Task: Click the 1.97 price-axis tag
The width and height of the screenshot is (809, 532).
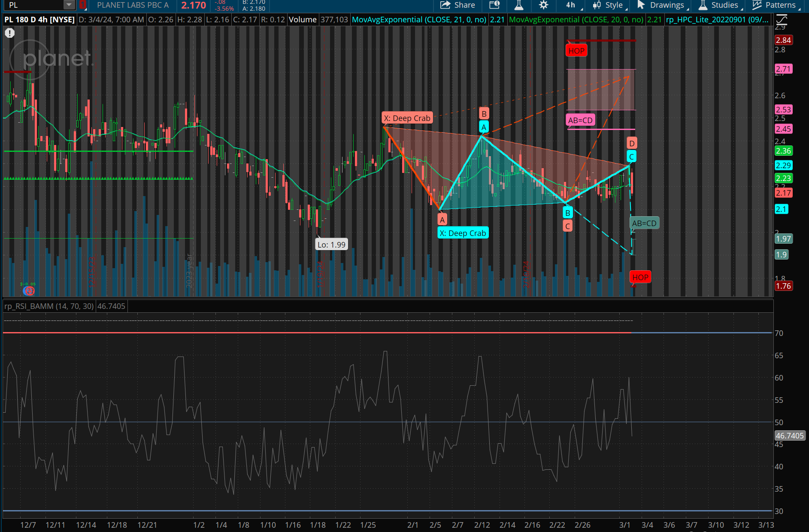Action: [x=783, y=239]
